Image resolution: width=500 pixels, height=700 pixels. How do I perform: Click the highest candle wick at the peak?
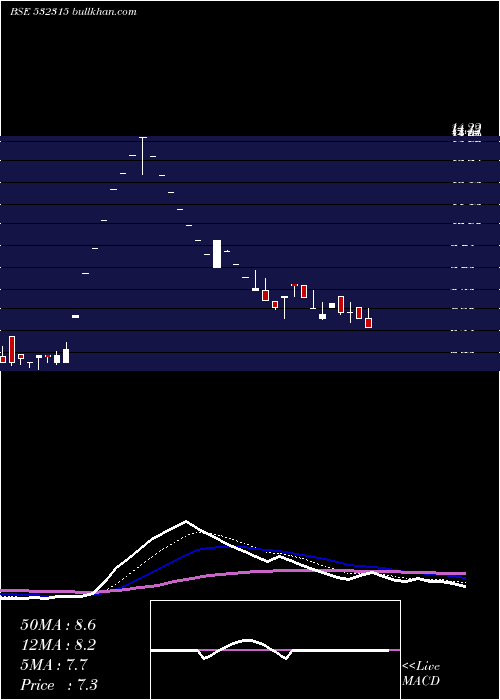point(143,156)
